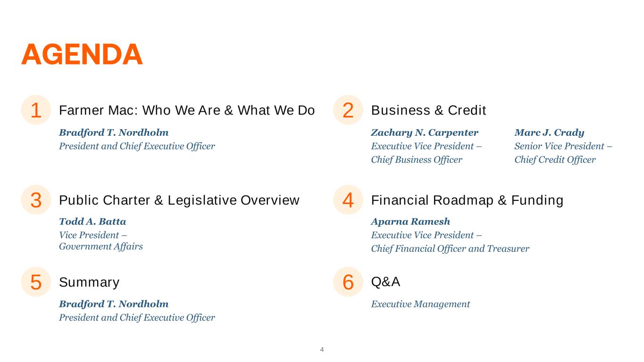Click the Summary section heading
The image size is (644, 362).
(x=89, y=282)
